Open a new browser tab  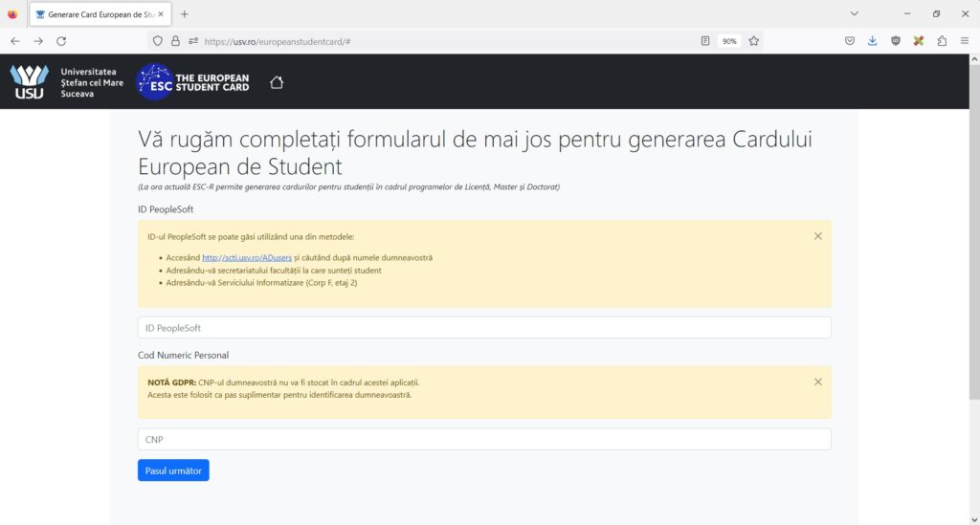coord(185,14)
